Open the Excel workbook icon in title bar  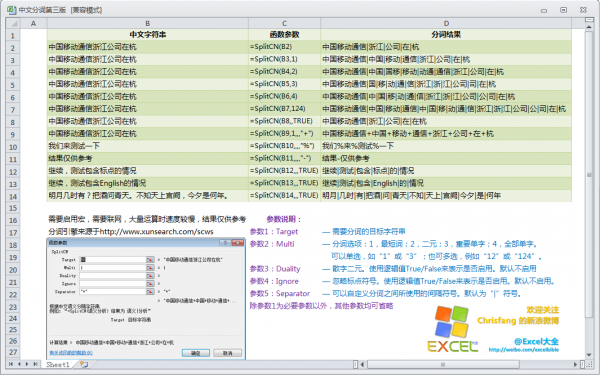pyautogui.click(x=11, y=10)
